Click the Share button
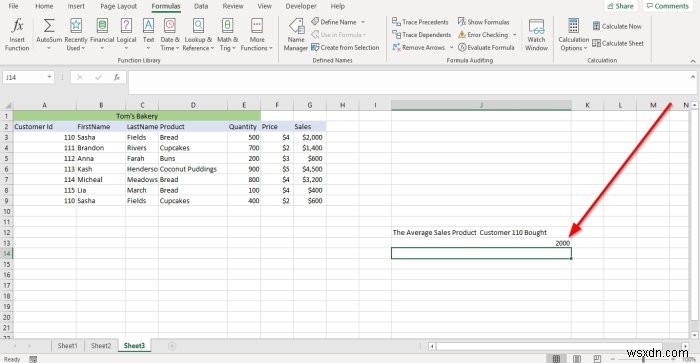700x363 pixels. (621, 6)
